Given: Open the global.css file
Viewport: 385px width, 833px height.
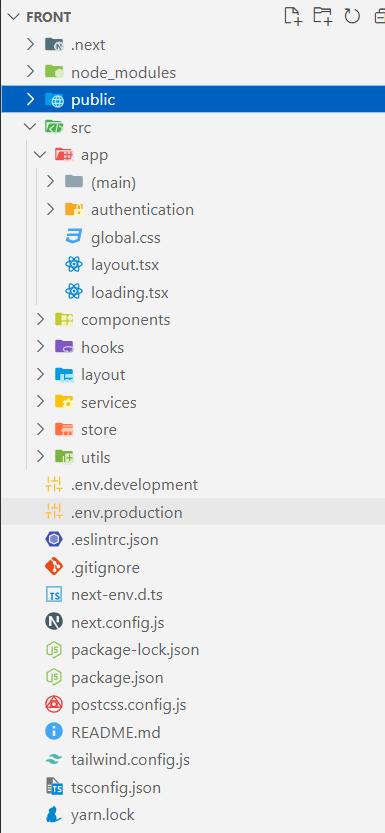Looking at the screenshot, I should pos(126,237).
